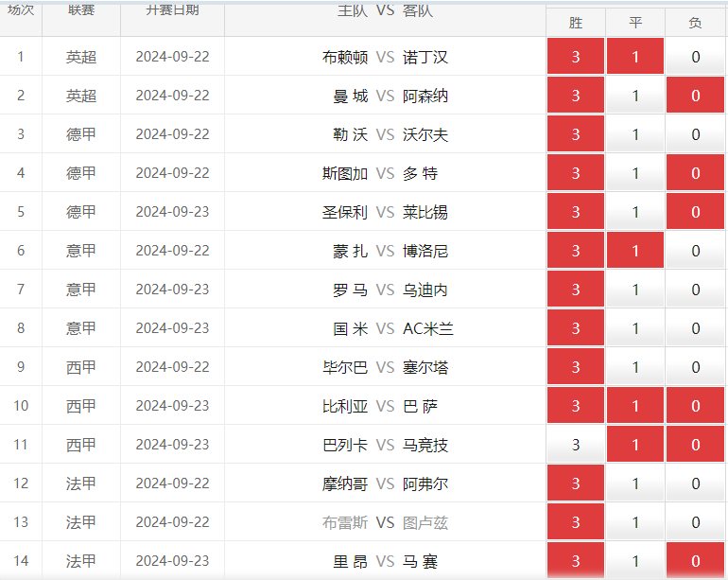
Task: Click date 2024-09-23 for match 5
Action: (x=173, y=212)
